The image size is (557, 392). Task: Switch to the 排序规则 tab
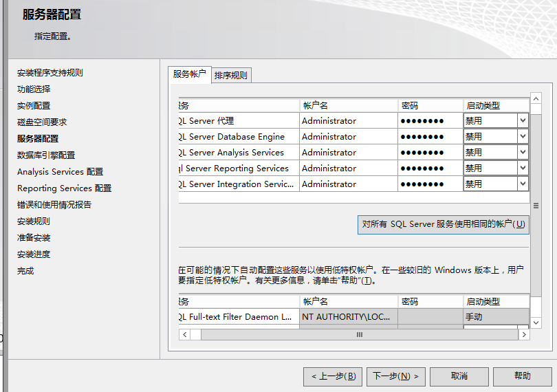coord(231,75)
